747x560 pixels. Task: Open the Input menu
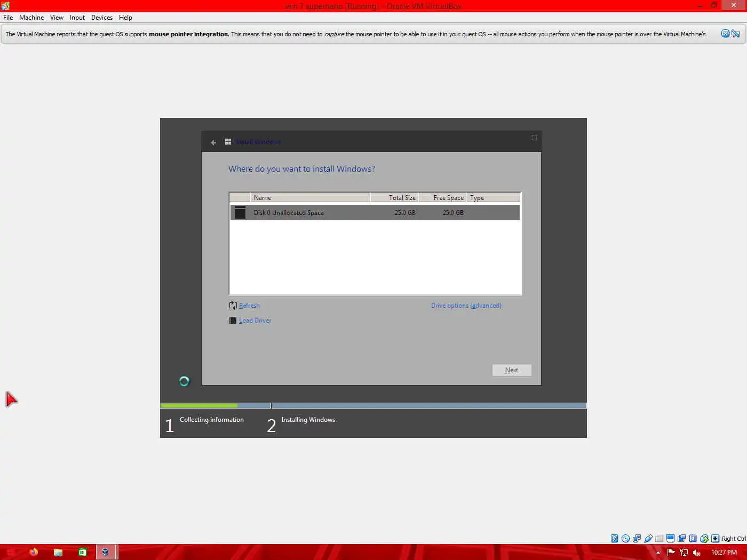tap(77, 18)
